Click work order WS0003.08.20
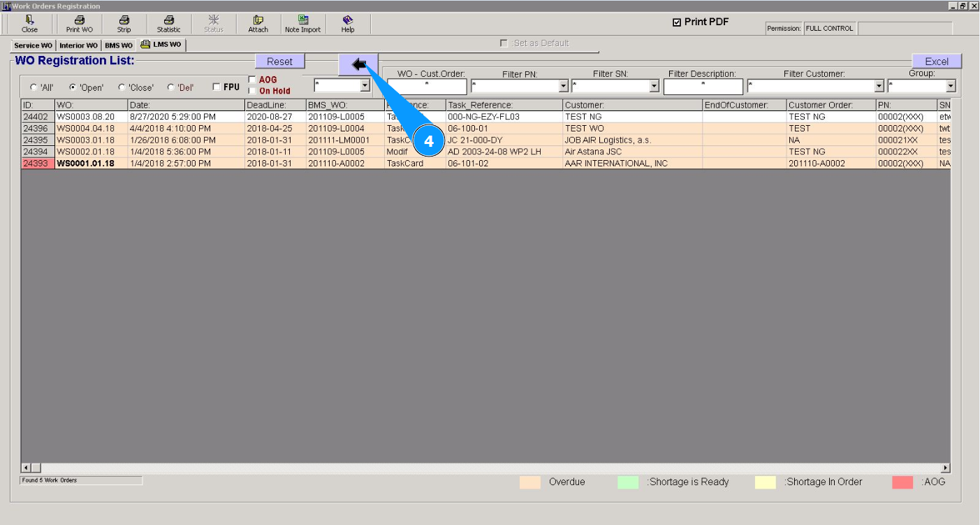The height and width of the screenshot is (525, 980). click(86, 117)
